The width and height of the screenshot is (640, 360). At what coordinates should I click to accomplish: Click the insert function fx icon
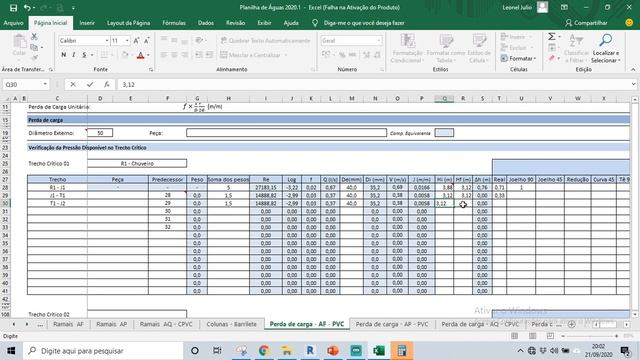tap(107, 84)
